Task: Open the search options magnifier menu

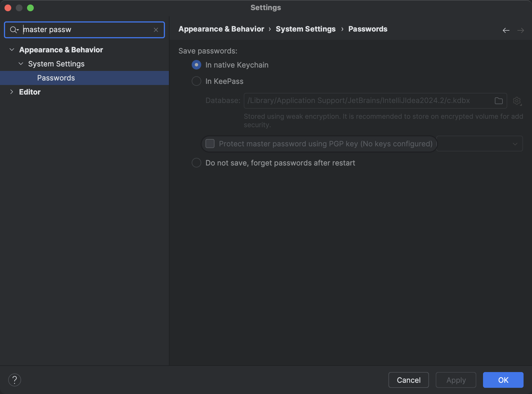Action: click(14, 30)
